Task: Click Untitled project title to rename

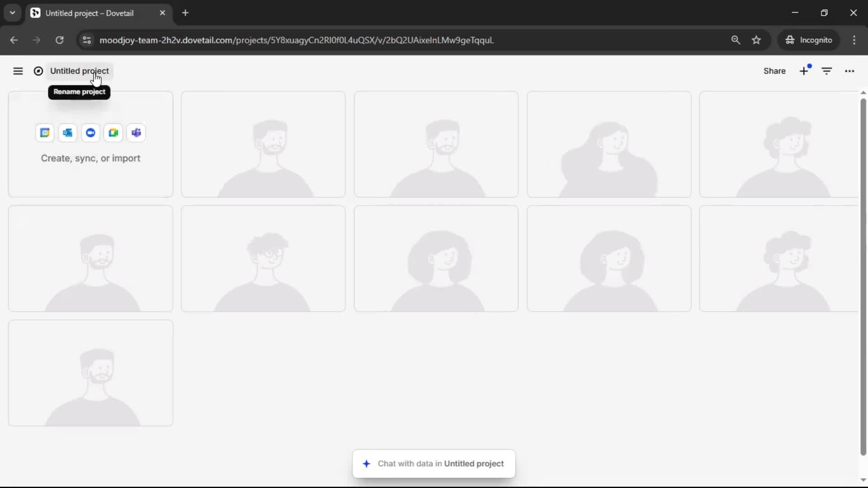Action: (x=79, y=71)
